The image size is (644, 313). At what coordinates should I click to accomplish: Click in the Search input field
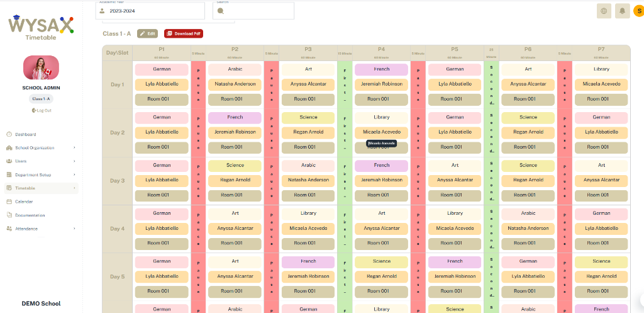[253, 11]
